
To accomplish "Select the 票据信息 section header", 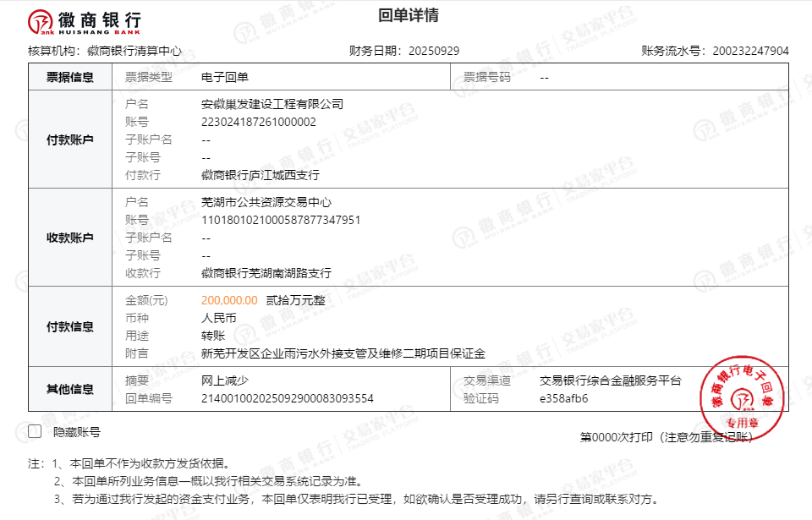I will click(x=70, y=77).
